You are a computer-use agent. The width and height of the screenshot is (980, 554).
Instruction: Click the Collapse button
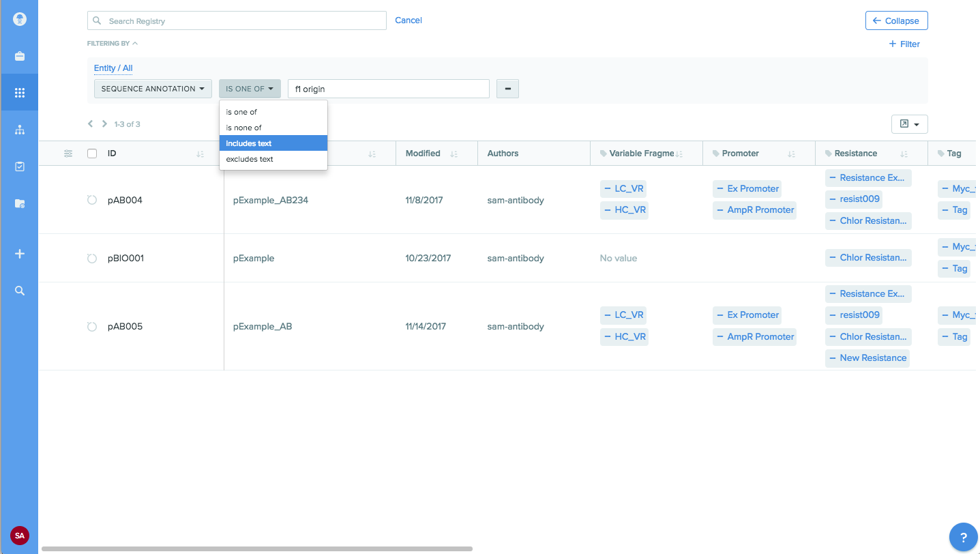click(x=896, y=20)
